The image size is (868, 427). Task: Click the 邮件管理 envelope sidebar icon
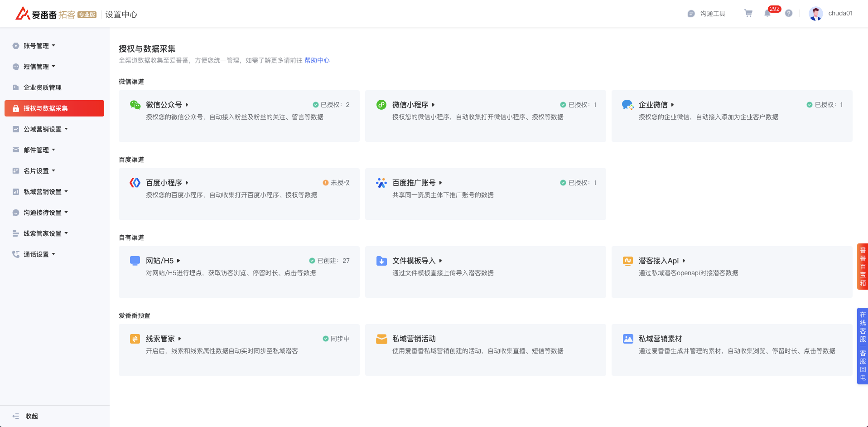click(x=16, y=150)
